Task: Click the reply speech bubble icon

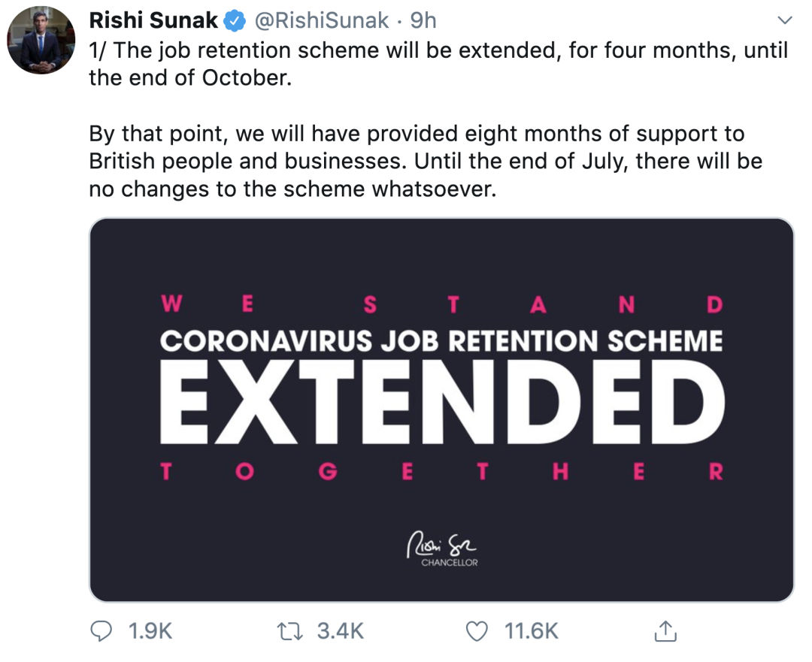Action: 101,631
